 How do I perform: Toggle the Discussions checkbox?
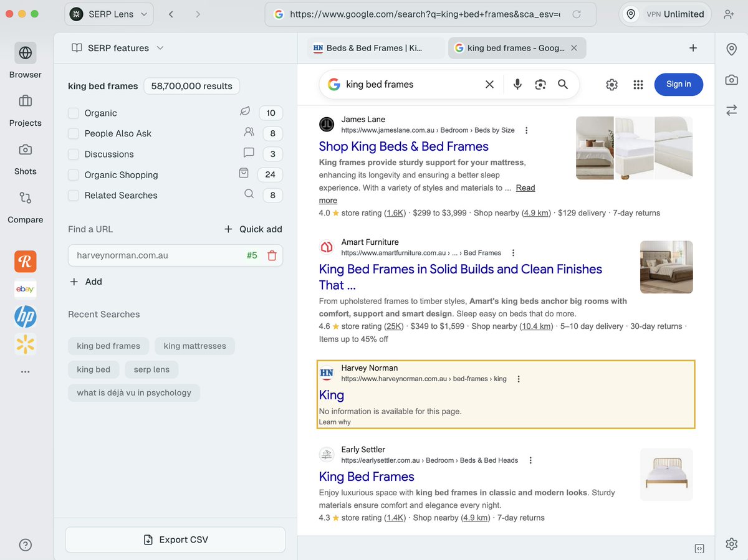click(x=74, y=154)
